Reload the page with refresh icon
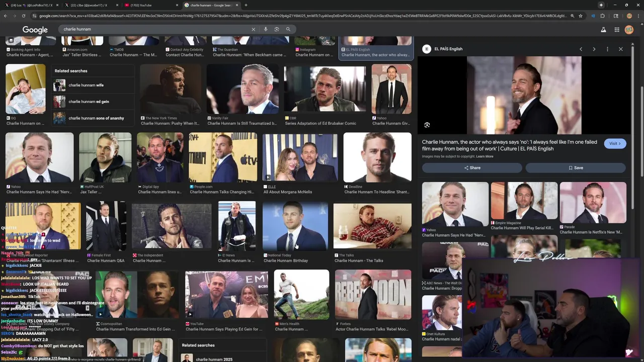The image size is (644, 362). pyautogui.click(x=23, y=16)
